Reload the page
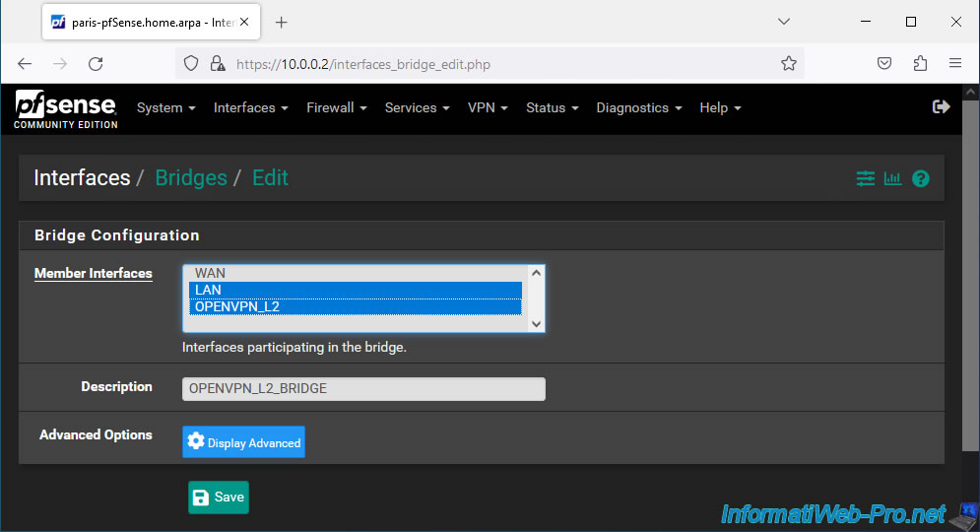 click(96, 64)
